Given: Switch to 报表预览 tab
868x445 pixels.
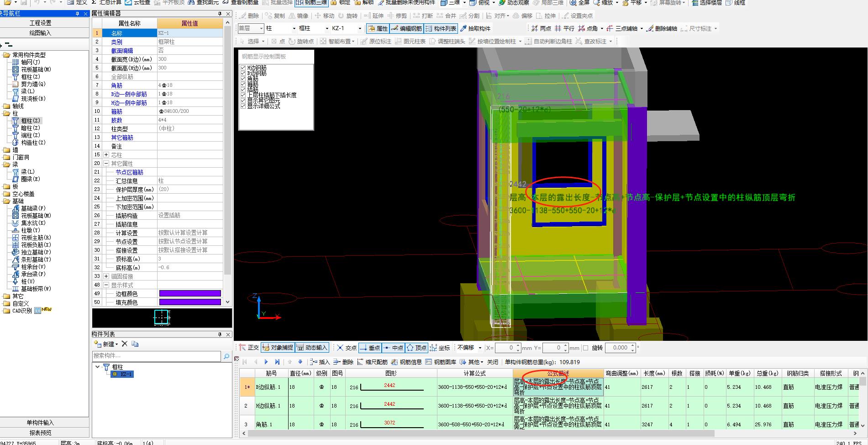Looking at the screenshot, I should coord(40,433).
